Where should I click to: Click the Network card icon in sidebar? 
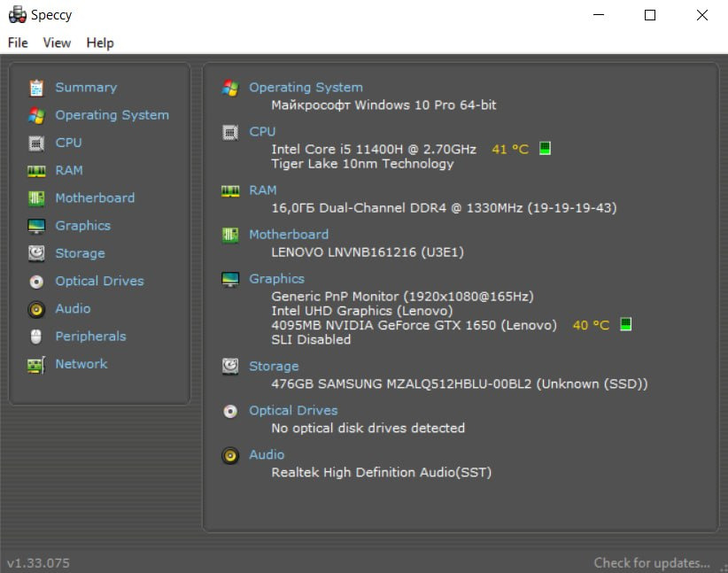36,364
